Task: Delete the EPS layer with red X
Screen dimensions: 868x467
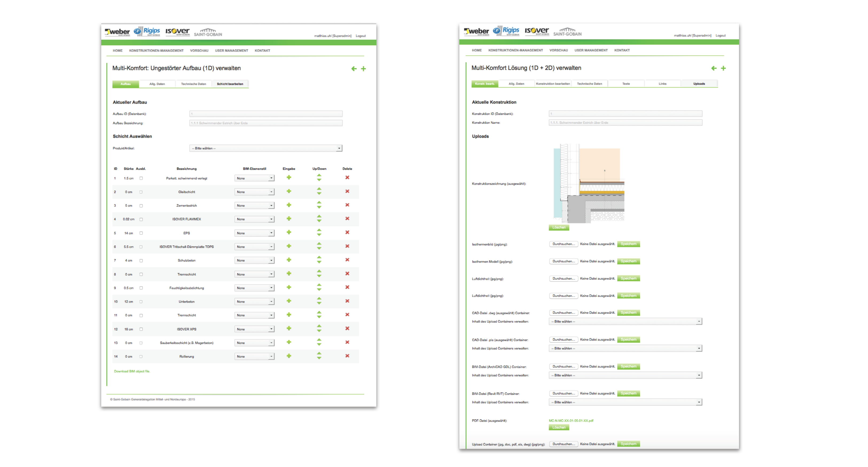Action: (x=347, y=233)
